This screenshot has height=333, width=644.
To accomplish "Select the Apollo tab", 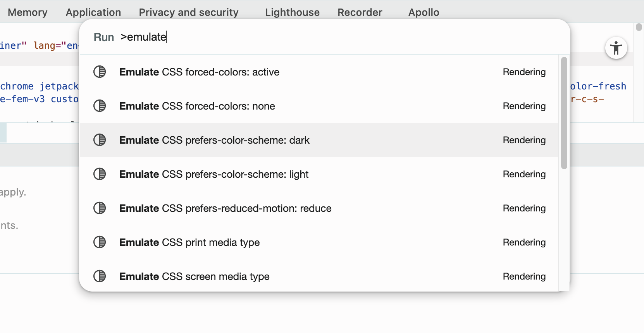I will pyautogui.click(x=424, y=12).
